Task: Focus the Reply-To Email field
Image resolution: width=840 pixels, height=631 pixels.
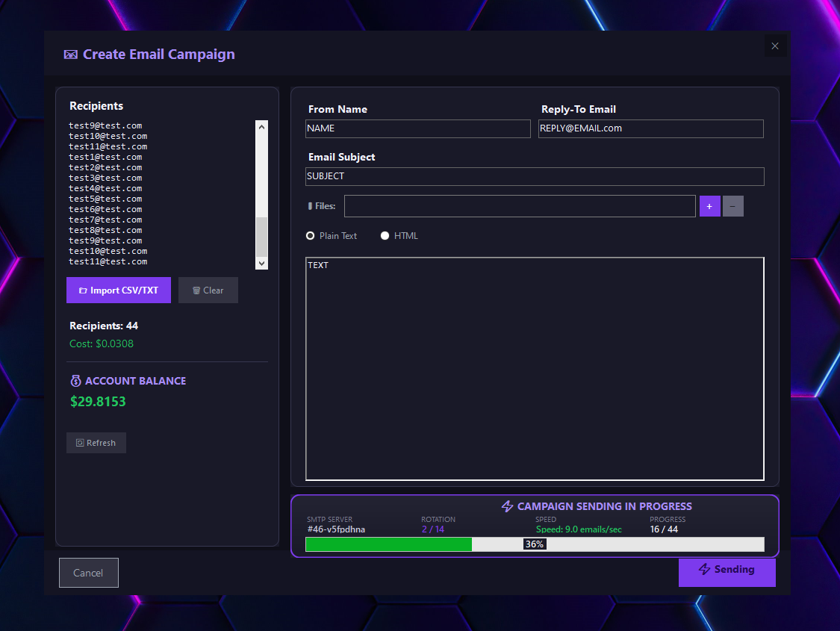Action: click(x=650, y=128)
